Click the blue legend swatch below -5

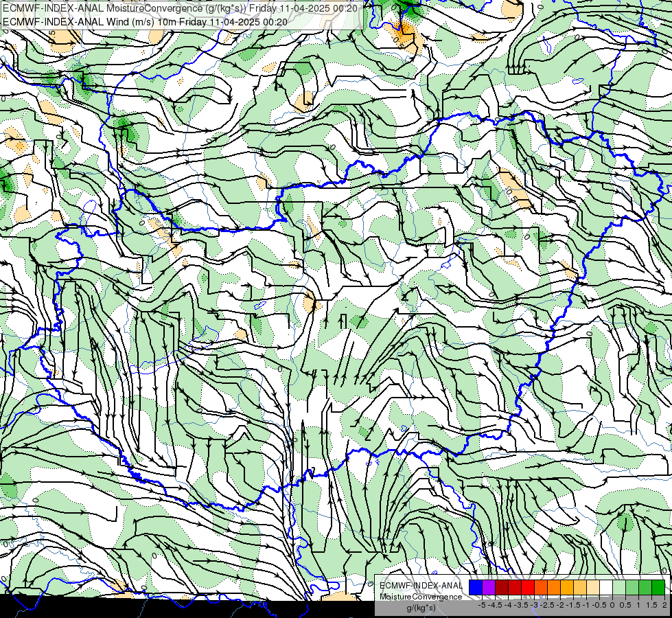click(x=476, y=588)
